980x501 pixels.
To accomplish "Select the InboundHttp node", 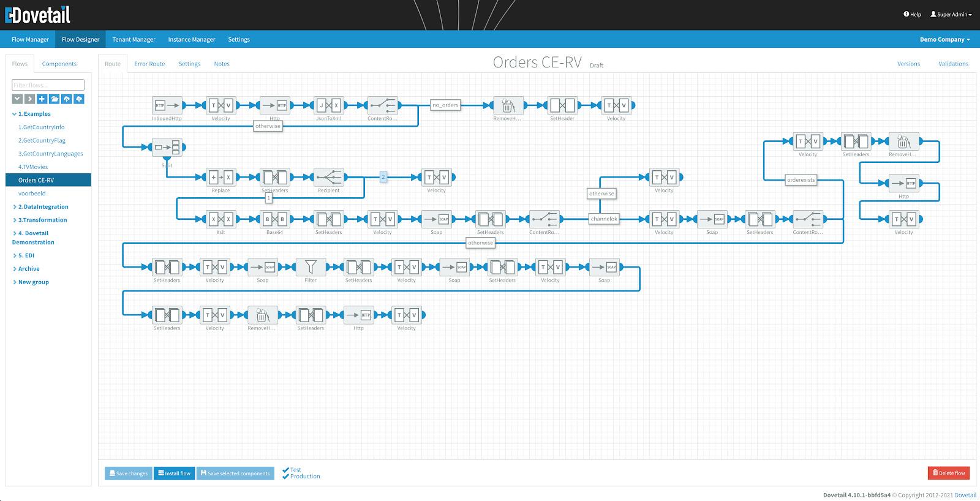I will [x=167, y=105].
